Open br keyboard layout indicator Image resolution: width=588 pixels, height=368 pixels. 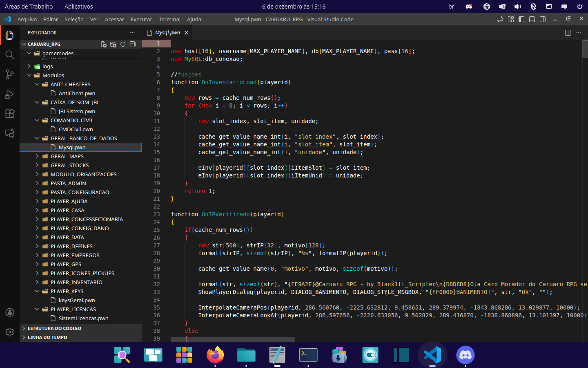tap(451, 7)
